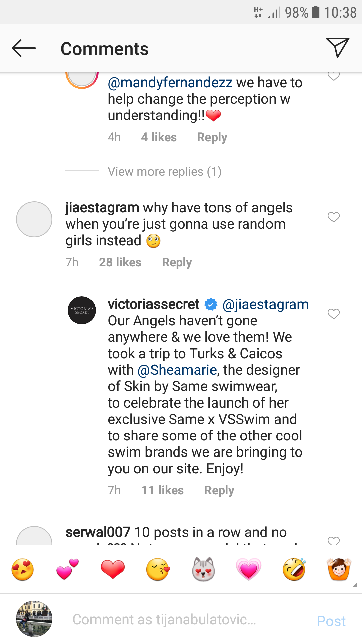The height and width of the screenshot is (644, 362).
Task: Expand View more replies (1)
Action: (164, 172)
